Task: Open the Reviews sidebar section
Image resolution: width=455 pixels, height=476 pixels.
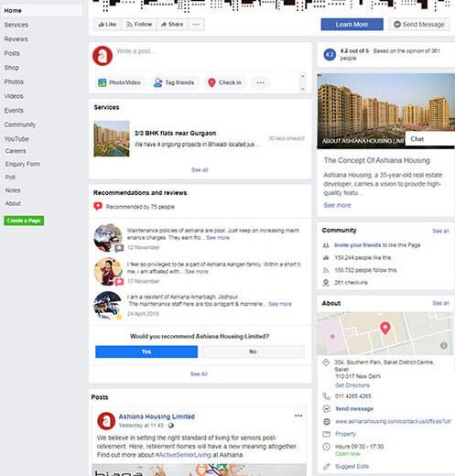Action: point(16,39)
